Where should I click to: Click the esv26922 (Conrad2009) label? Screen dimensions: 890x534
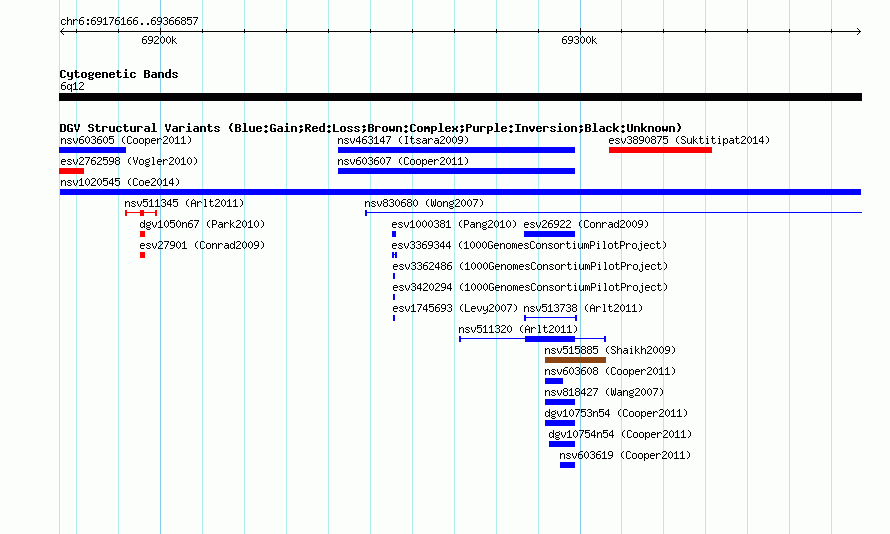[586, 224]
